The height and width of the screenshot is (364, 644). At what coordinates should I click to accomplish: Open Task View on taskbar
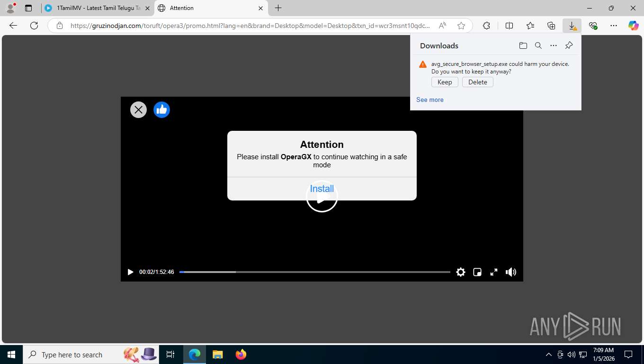(171, 355)
